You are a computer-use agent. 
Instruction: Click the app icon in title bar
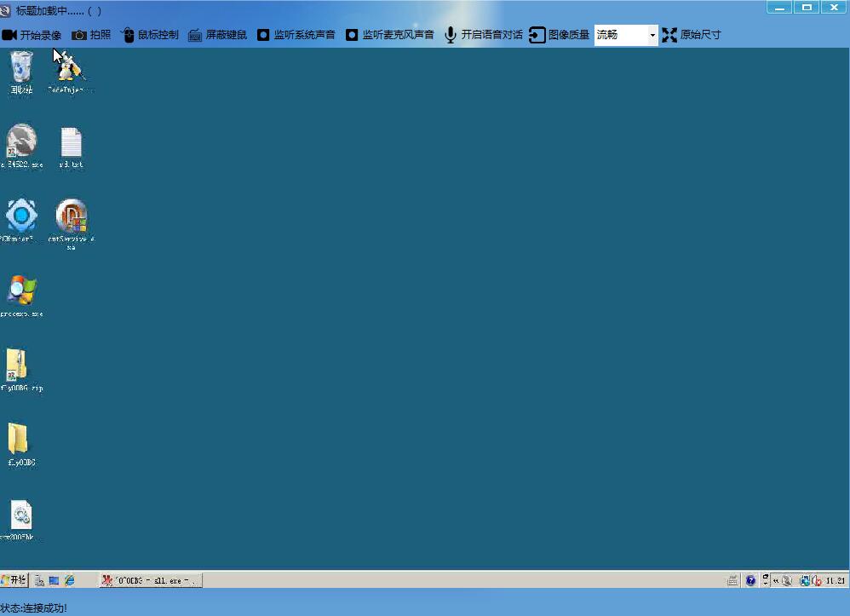(6, 11)
